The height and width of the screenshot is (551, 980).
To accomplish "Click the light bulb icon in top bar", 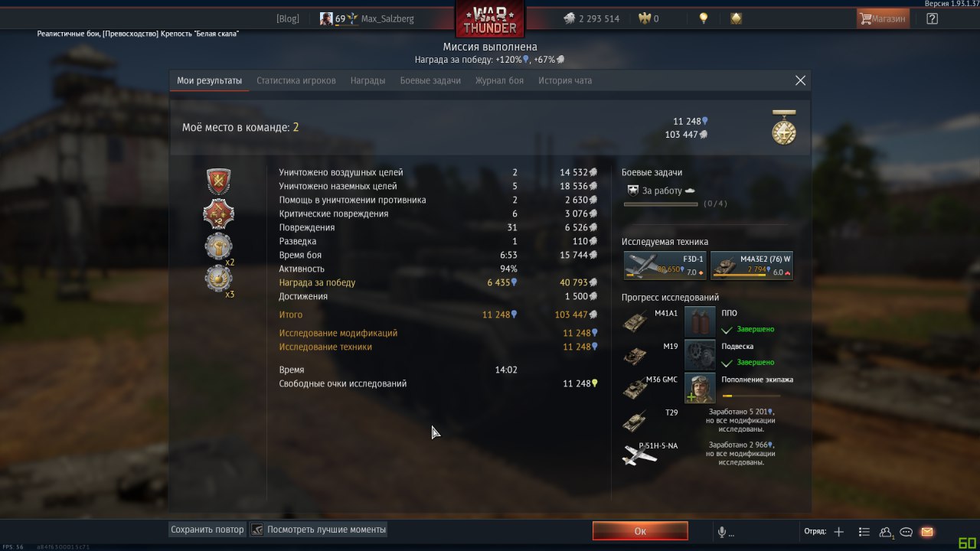I will coord(704,18).
